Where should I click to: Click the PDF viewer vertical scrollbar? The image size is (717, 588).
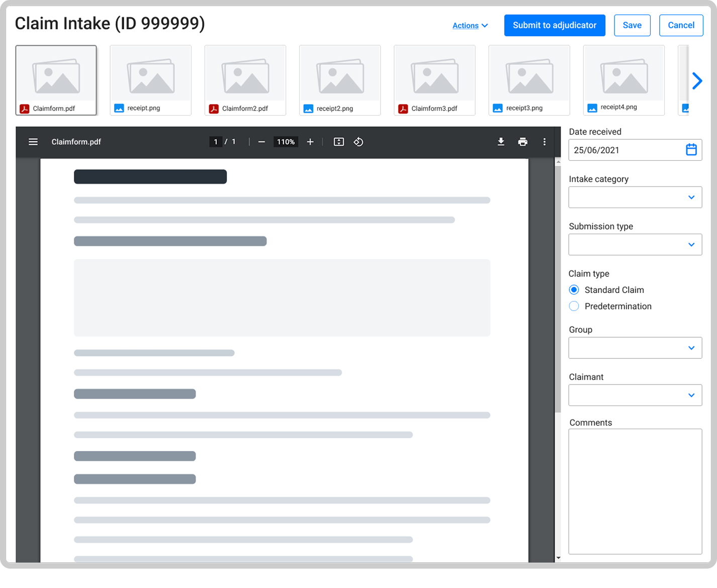tap(558, 289)
